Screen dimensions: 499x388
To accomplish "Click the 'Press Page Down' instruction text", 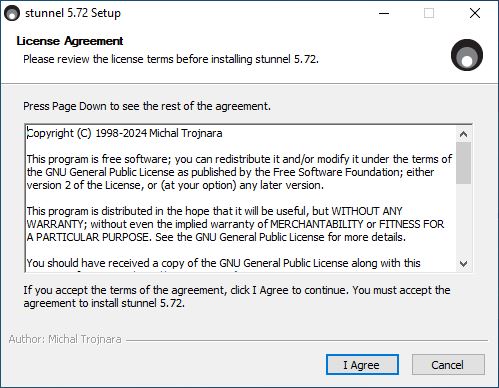I will click(x=147, y=106).
